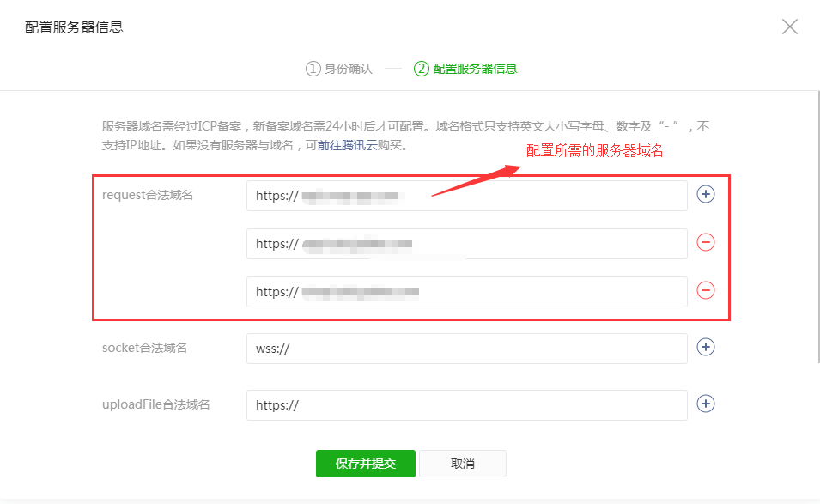The image size is (820, 504).
Task: Add another uploadFile domain with plus icon
Action: (706, 404)
